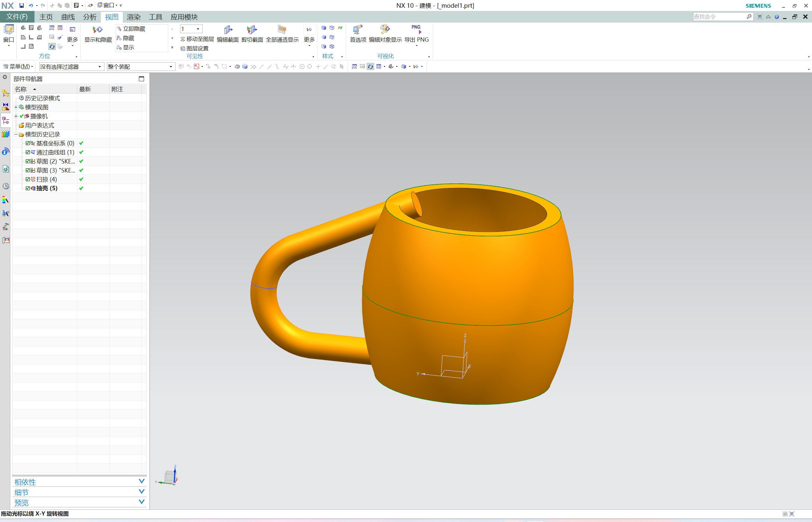Click the Export PNG (导出 PNG) icon

pos(416,30)
